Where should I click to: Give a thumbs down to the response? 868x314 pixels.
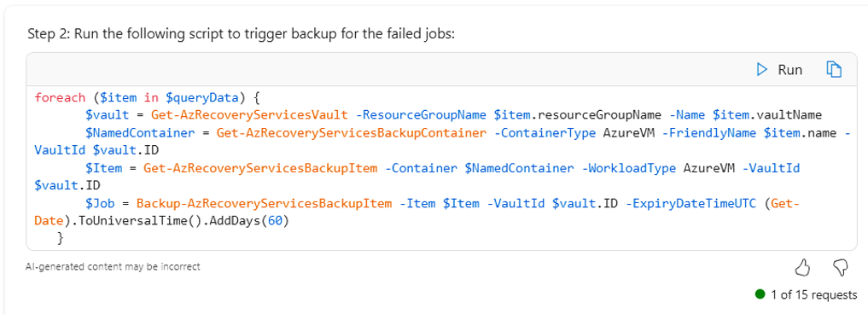pyautogui.click(x=841, y=268)
